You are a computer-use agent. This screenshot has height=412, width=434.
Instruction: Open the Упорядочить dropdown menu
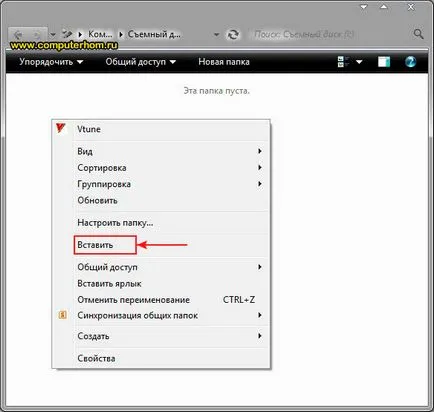coord(51,62)
